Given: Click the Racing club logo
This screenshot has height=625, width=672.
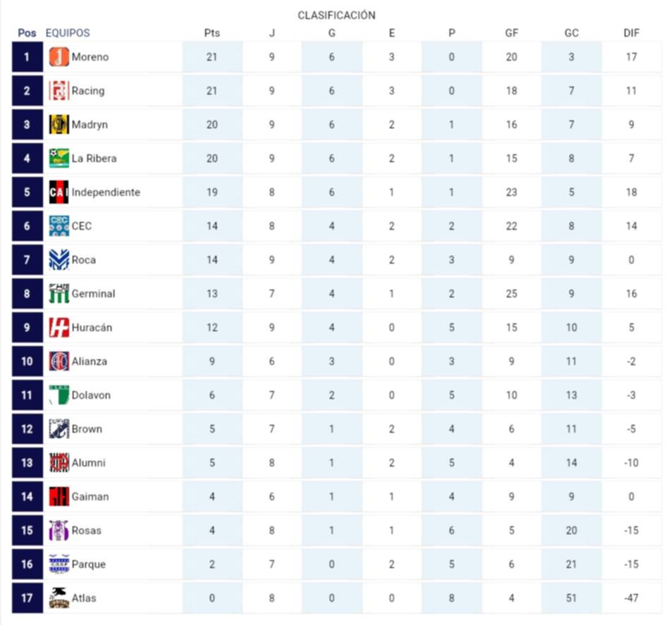Looking at the screenshot, I should tap(59, 91).
